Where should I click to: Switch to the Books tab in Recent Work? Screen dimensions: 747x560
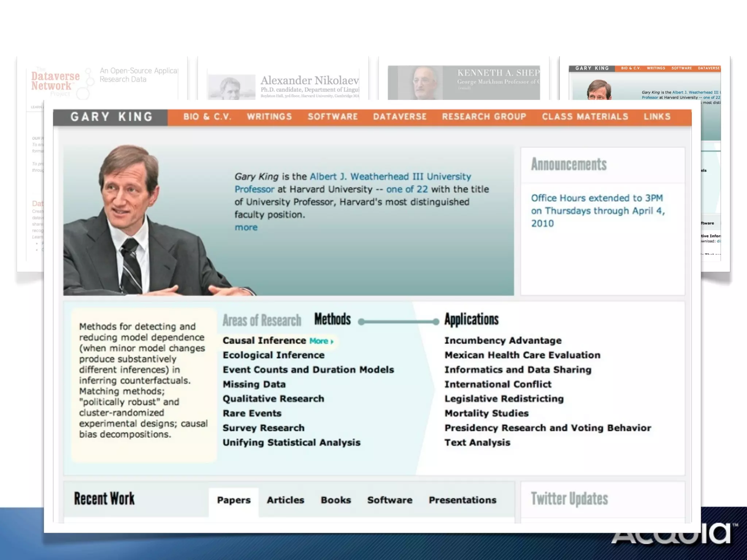[x=336, y=500]
